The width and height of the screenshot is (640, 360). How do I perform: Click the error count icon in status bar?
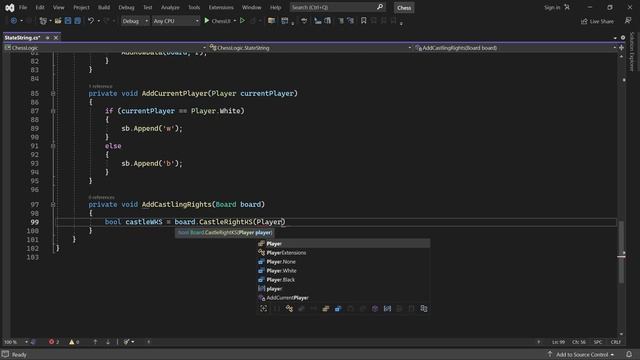(x=51, y=342)
